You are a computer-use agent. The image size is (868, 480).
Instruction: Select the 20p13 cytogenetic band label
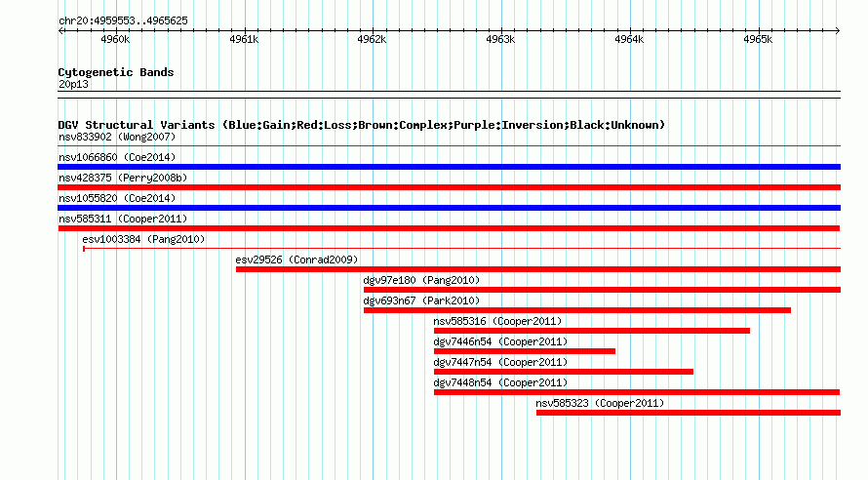pyautogui.click(x=73, y=84)
